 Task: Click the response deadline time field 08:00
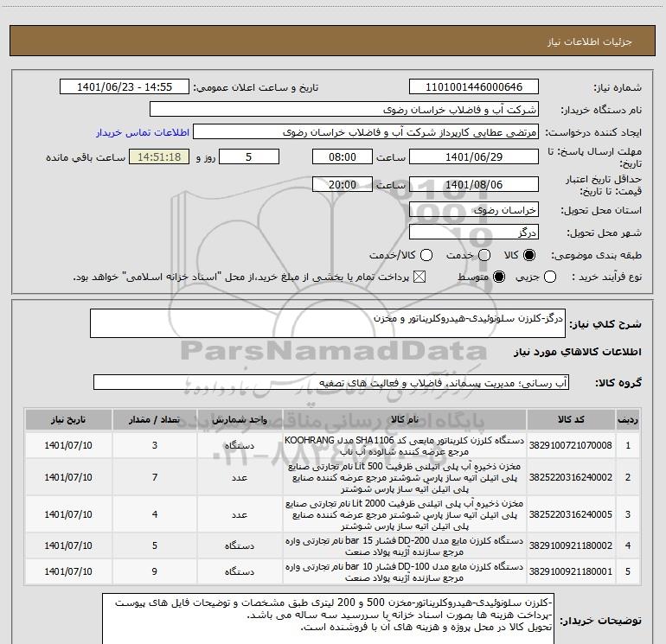click(x=343, y=156)
